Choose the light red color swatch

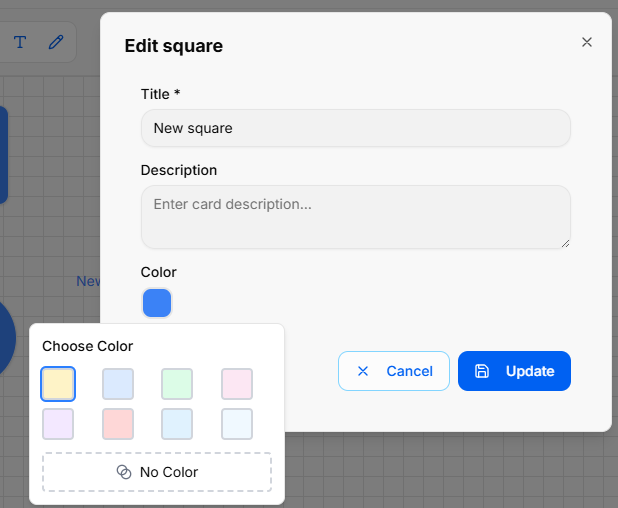pos(118,424)
